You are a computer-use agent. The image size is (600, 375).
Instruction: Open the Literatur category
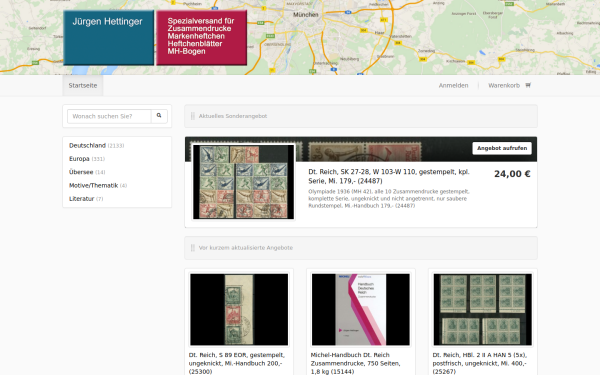tap(82, 199)
